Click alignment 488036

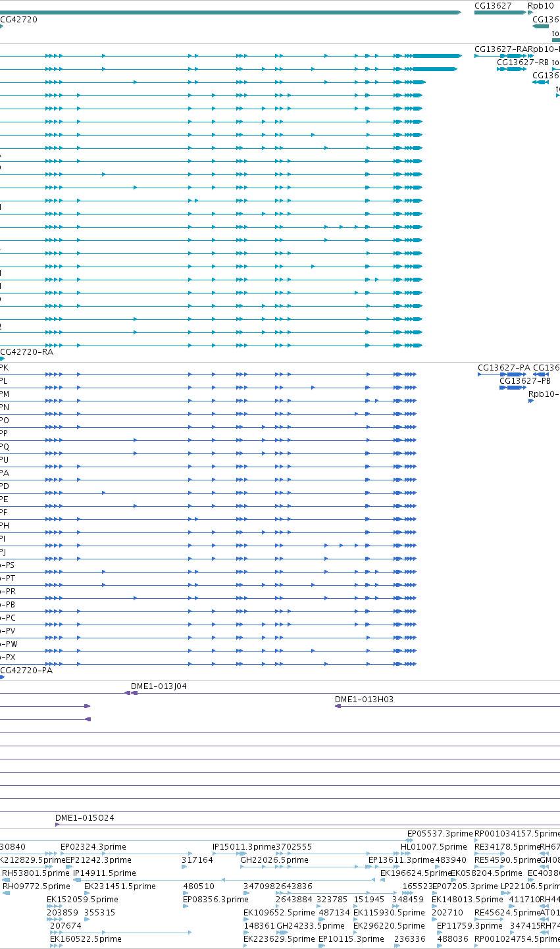pyautogui.click(x=453, y=939)
